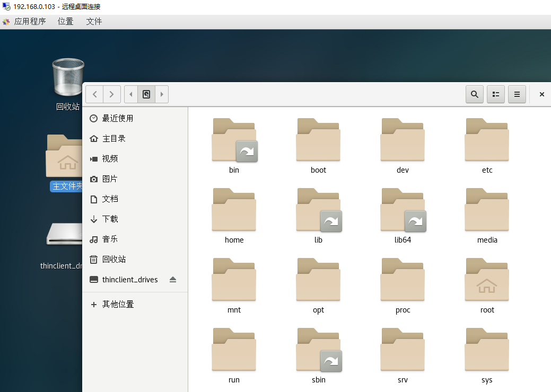Select the etc folder

[x=487, y=140]
